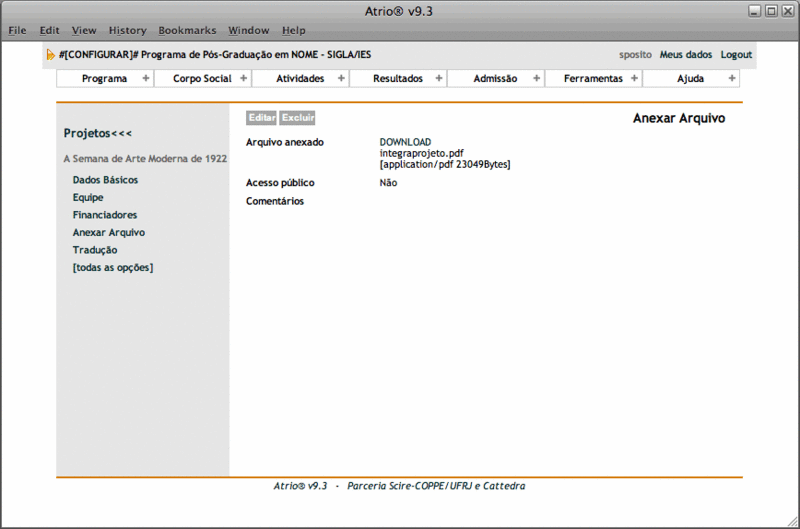Click the orange arrow icon beside #[CONFIGURAR]#

click(x=51, y=55)
